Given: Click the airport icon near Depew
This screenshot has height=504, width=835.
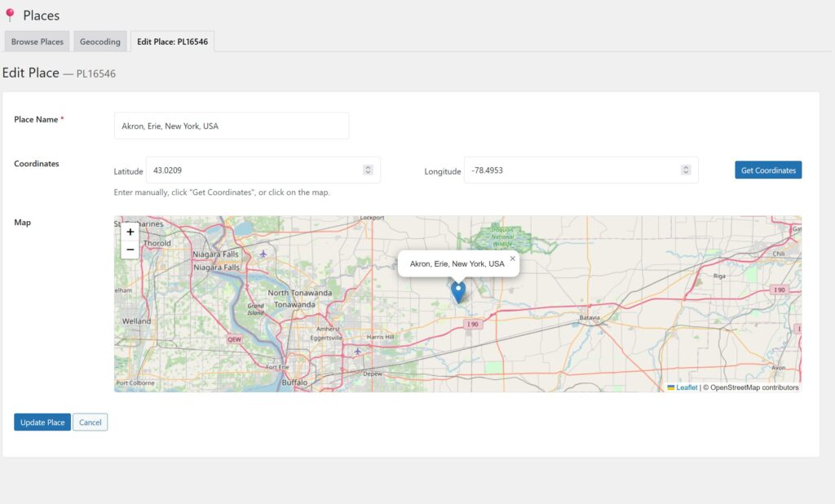Looking at the screenshot, I should [357, 351].
